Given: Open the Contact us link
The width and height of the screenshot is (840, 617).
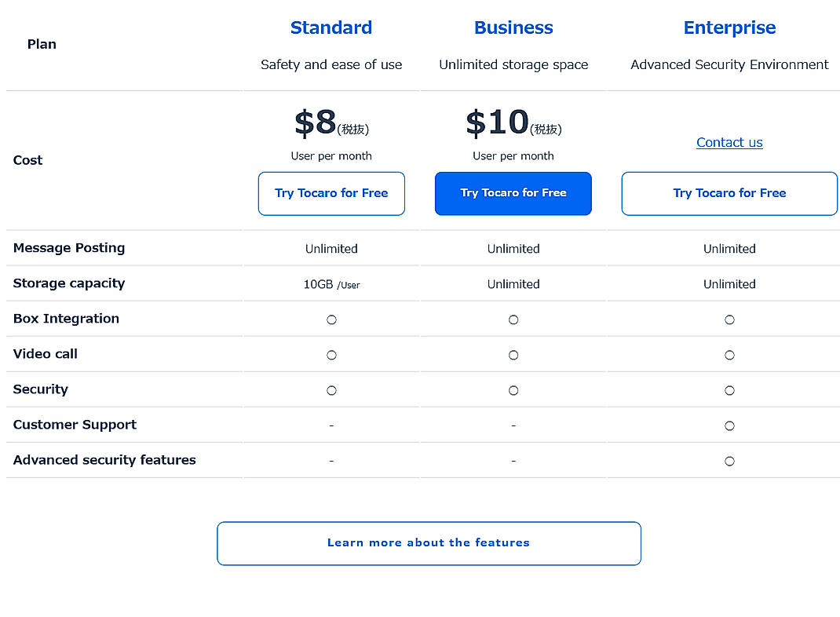Looking at the screenshot, I should (x=729, y=142).
